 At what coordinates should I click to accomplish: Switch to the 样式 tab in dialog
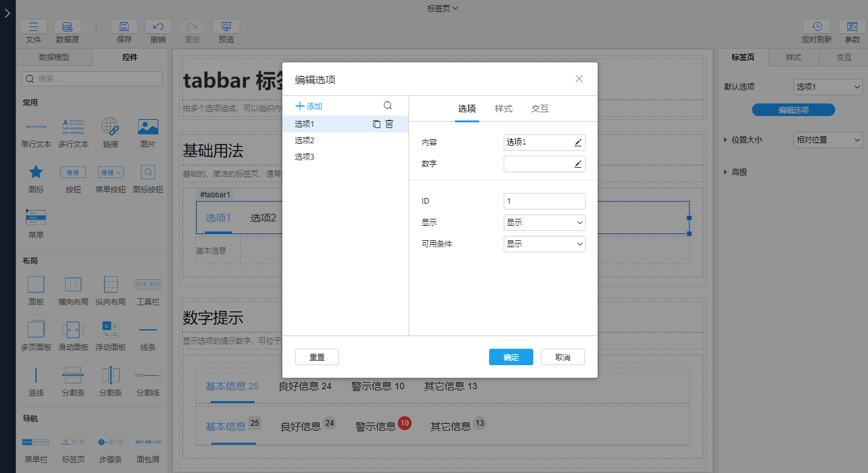504,108
